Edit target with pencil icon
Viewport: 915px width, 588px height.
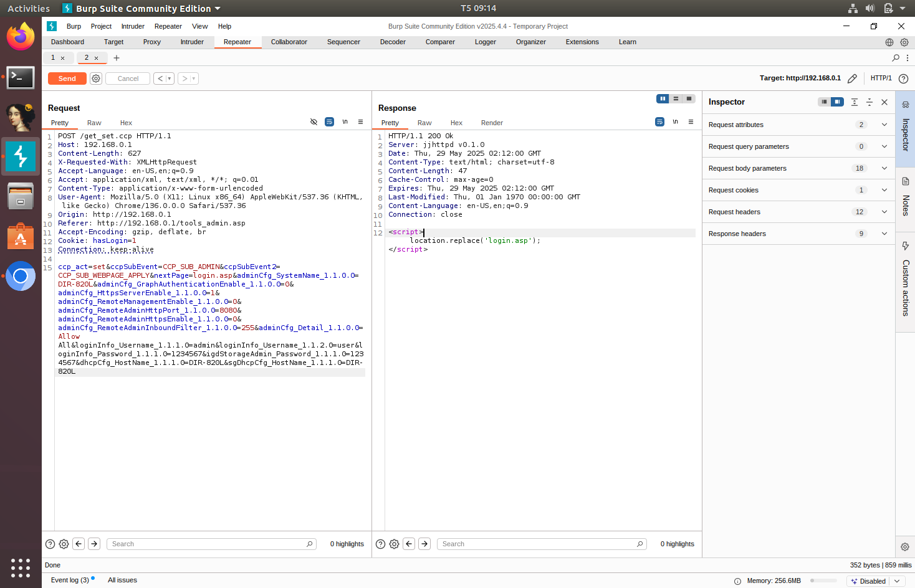852,78
